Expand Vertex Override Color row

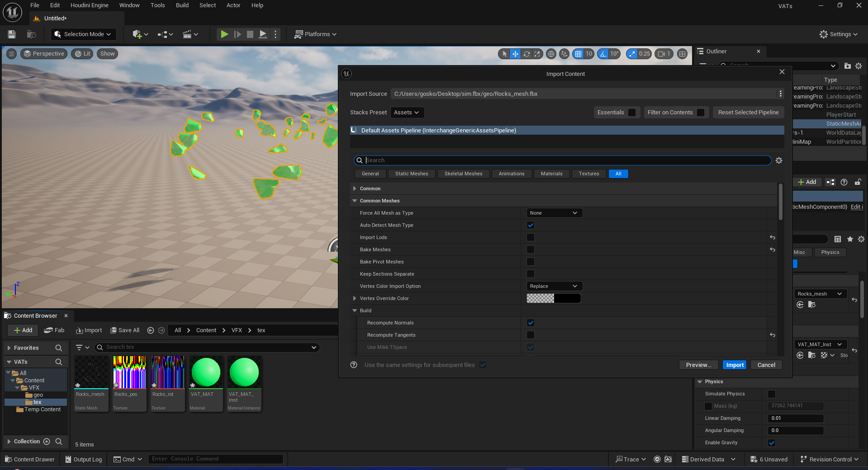(355, 298)
